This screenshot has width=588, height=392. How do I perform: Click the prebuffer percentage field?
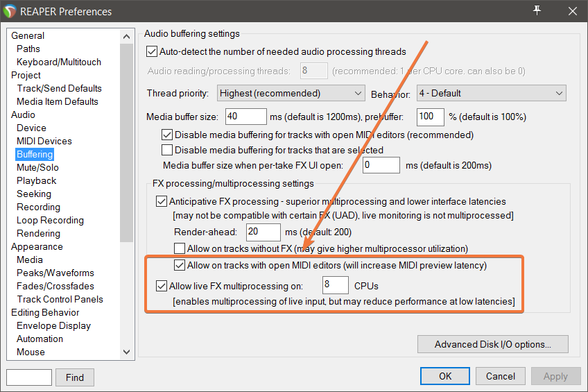point(431,117)
